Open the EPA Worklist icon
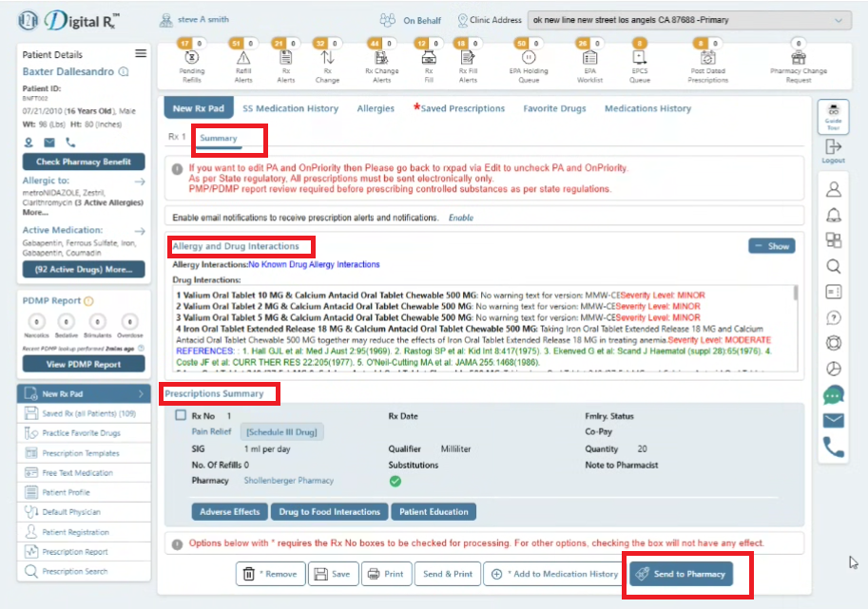 [x=589, y=58]
